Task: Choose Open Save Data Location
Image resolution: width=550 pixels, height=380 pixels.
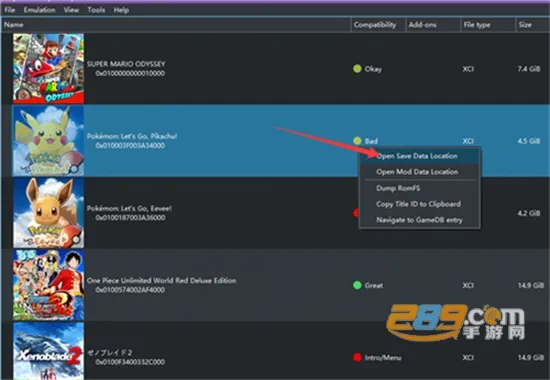Action: 420,156
